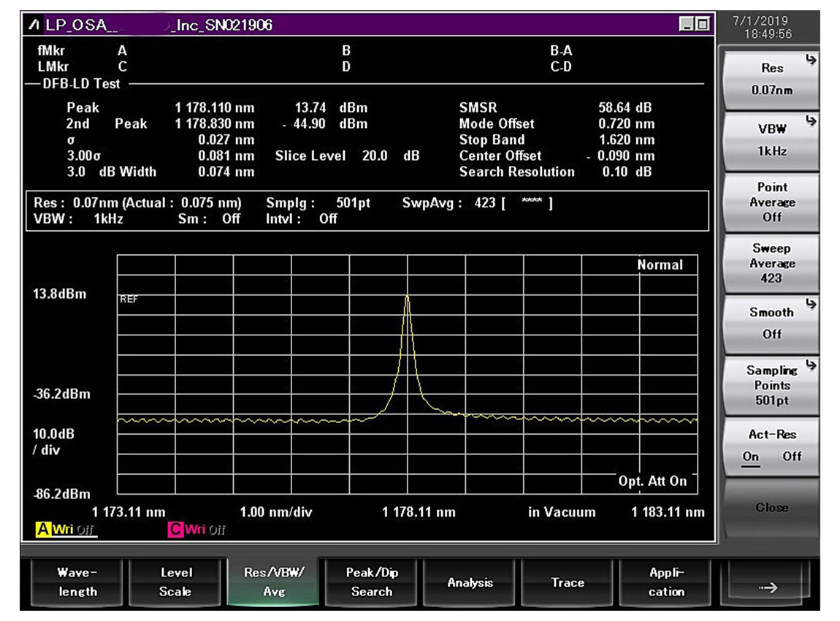Image resolution: width=840 pixels, height=621 pixels.
Task: Click the REF level marker on graph
Action: [129, 299]
